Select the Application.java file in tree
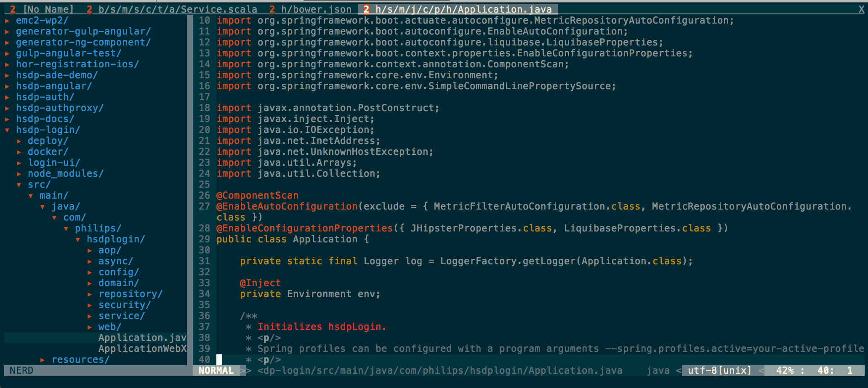This screenshot has width=868, height=388. point(142,338)
